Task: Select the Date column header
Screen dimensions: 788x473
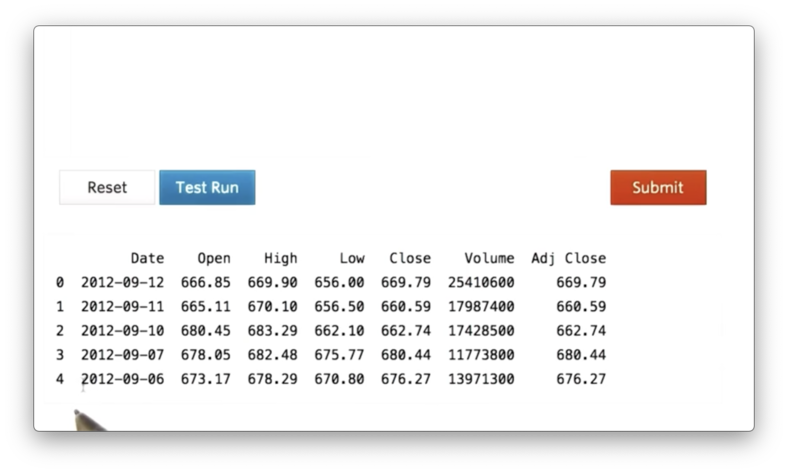Action: coord(147,259)
